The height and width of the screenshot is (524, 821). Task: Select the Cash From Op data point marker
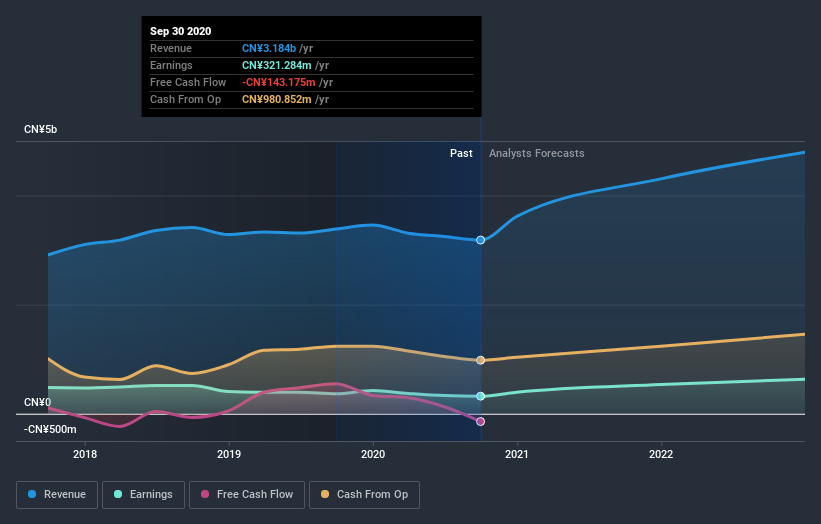[x=480, y=360]
